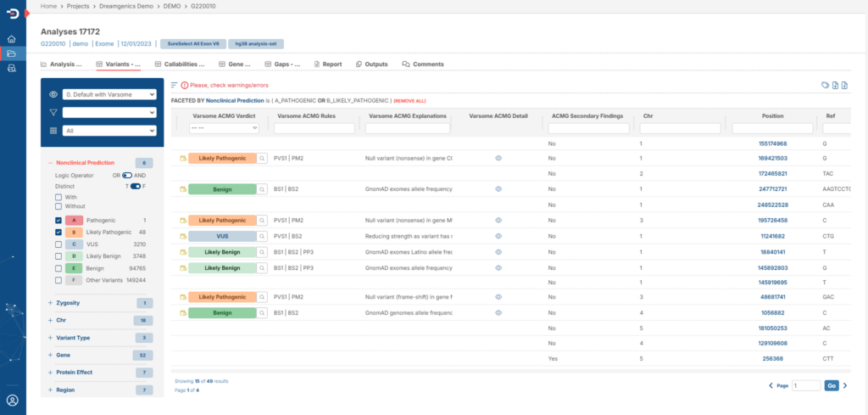
Task: Switch to the Analysis tab
Action: (61, 64)
